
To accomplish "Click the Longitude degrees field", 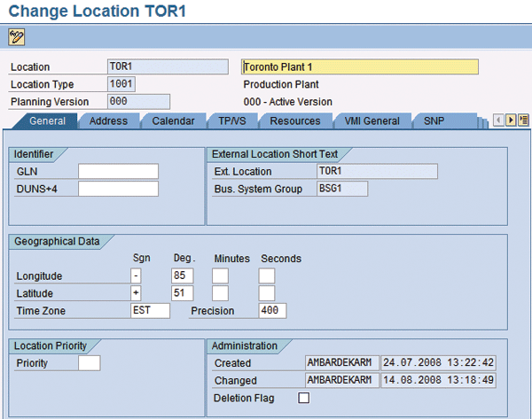I will pyautogui.click(x=182, y=276).
